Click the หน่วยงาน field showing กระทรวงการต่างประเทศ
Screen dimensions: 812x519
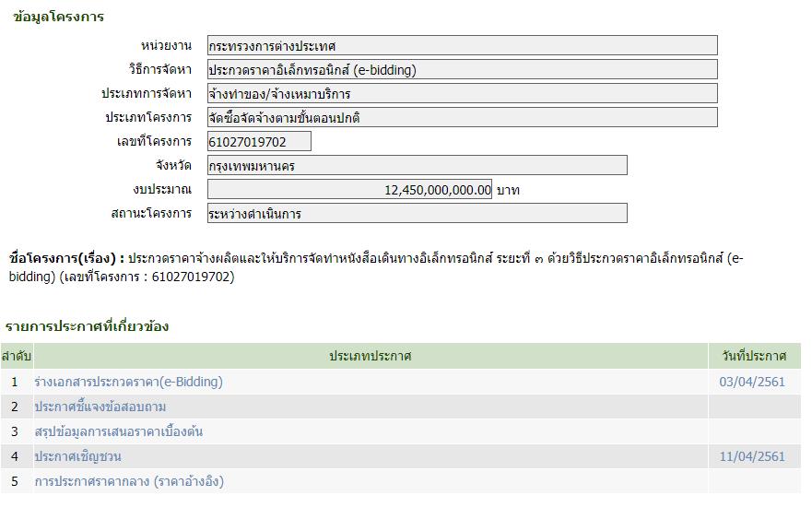point(462,45)
